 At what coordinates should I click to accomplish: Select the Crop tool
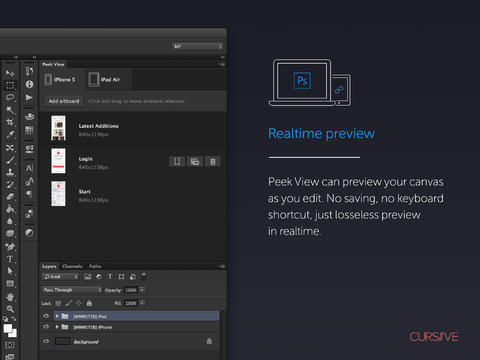[x=10, y=122]
